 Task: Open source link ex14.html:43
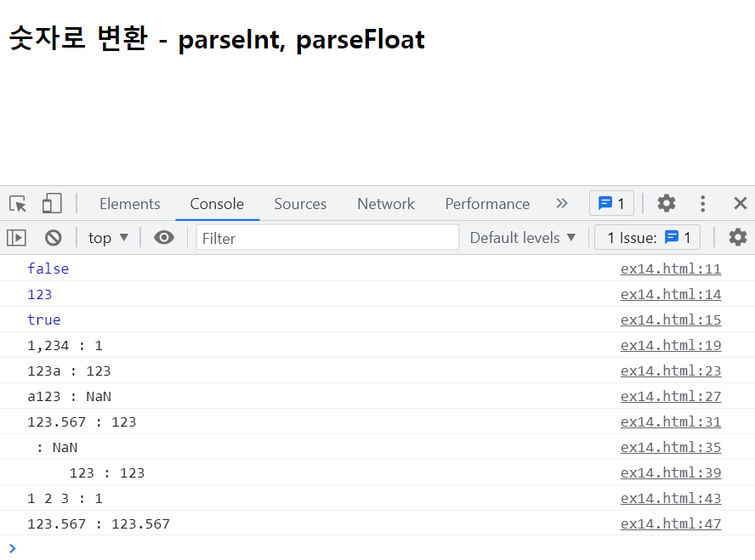pos(670,498)
